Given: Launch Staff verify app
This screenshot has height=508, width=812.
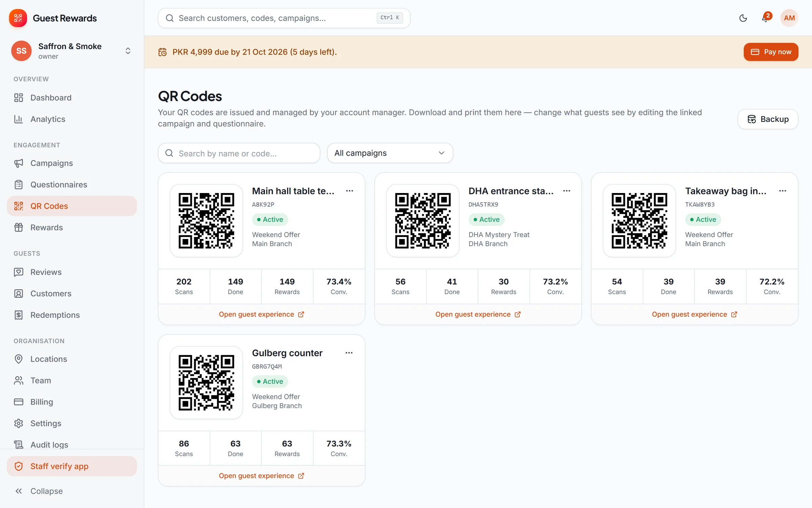Looking at the screenshot, I should (x=72, y=466).
